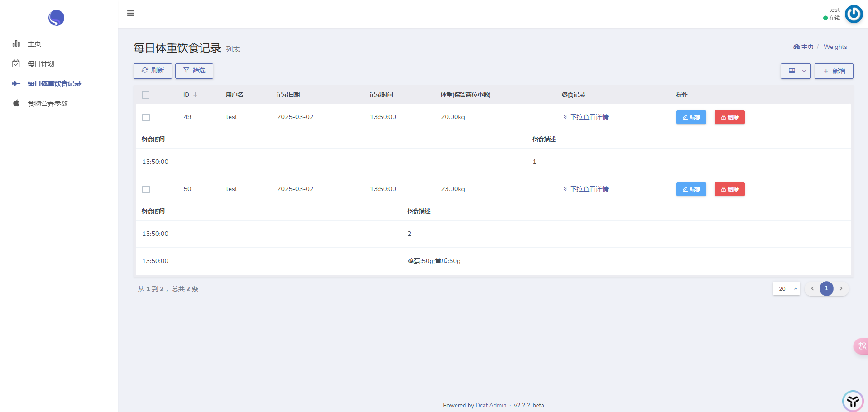
Task: Click the Dcat Admin logo in sidebar
Action: [56, 18]
